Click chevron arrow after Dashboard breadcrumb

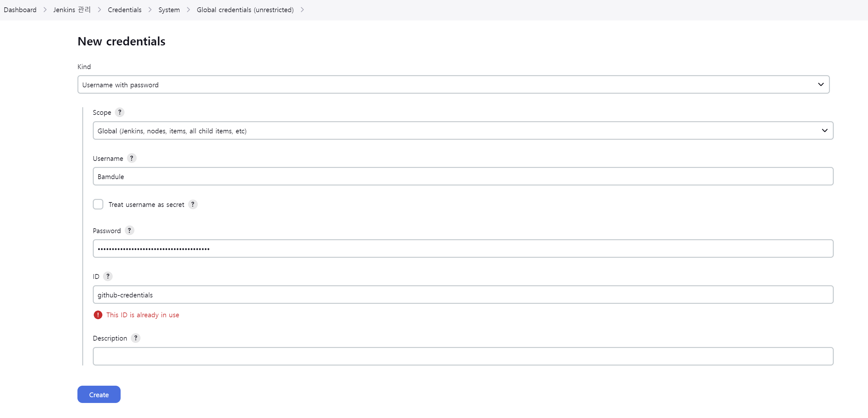coord(45,10)
